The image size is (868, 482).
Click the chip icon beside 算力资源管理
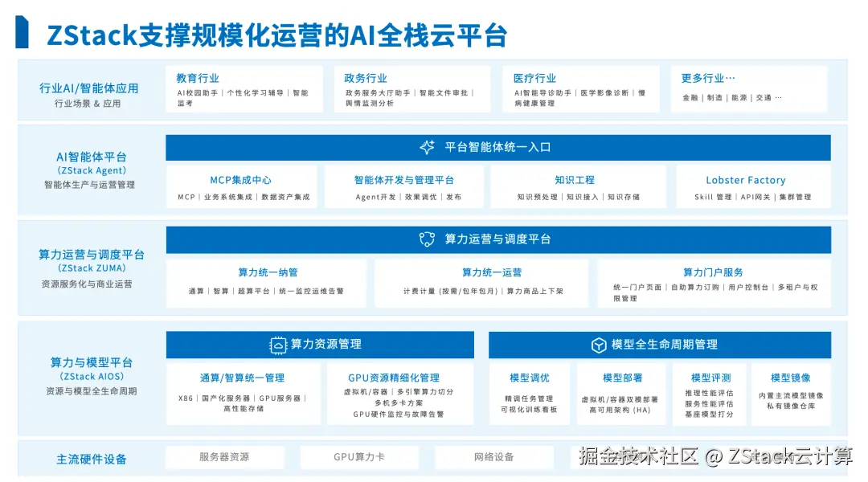(278, 345)
